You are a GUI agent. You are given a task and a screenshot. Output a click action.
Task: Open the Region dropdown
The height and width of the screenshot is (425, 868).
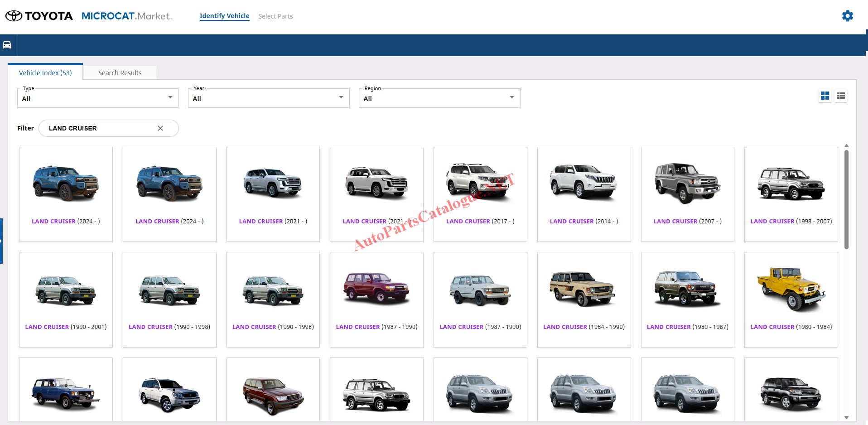[439, 98]
